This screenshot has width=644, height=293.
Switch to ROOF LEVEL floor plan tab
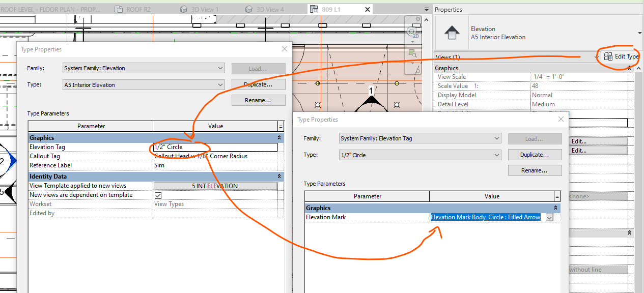(51, 9)
